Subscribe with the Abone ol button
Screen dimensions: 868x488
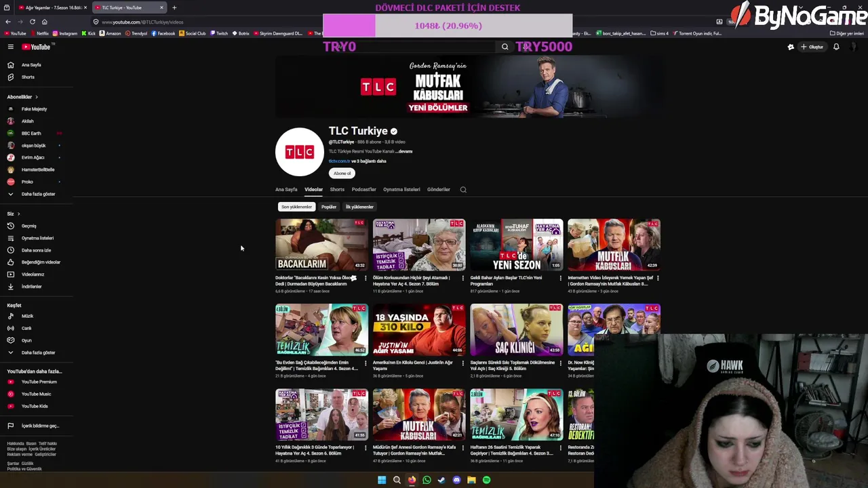[x=342, y=174]
